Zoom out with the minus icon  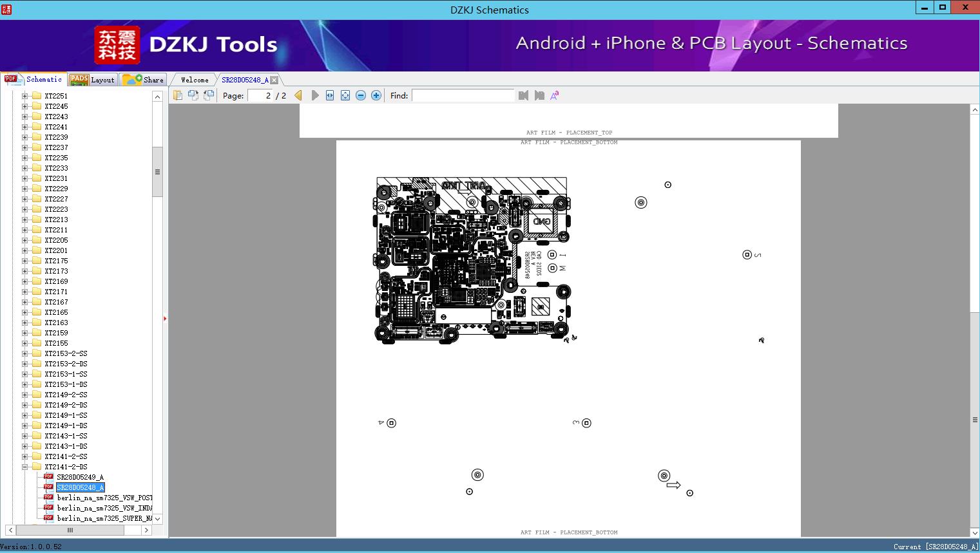point(361,95)
